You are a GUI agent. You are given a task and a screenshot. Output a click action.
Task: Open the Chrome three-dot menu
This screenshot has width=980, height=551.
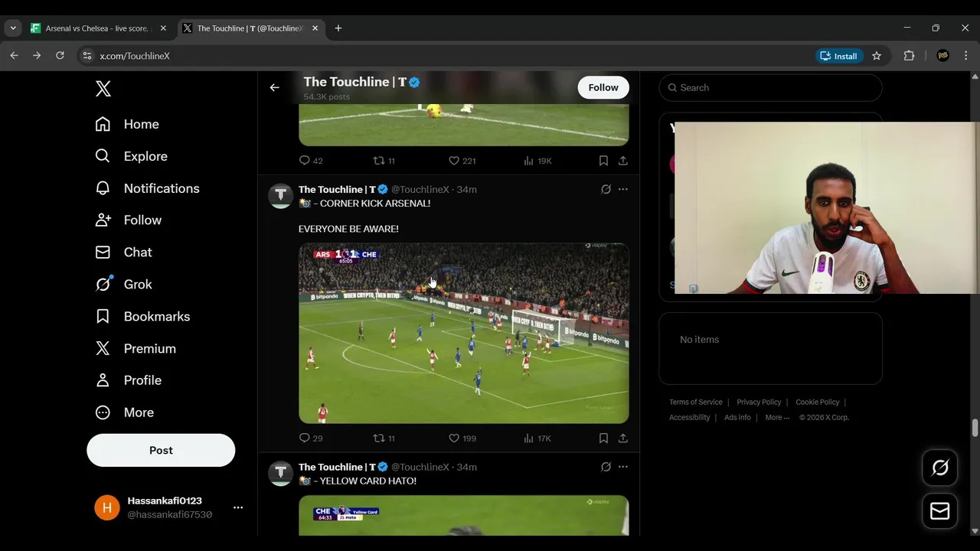[965, 56]
